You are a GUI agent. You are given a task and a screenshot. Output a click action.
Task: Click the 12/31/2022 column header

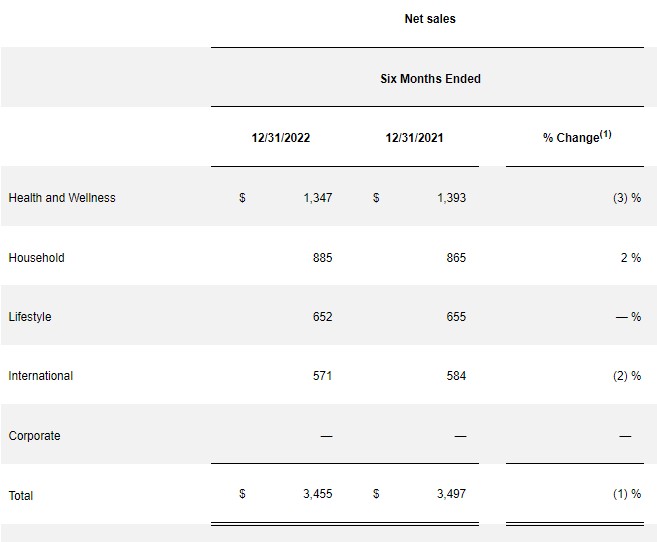[x=281, y=138]
